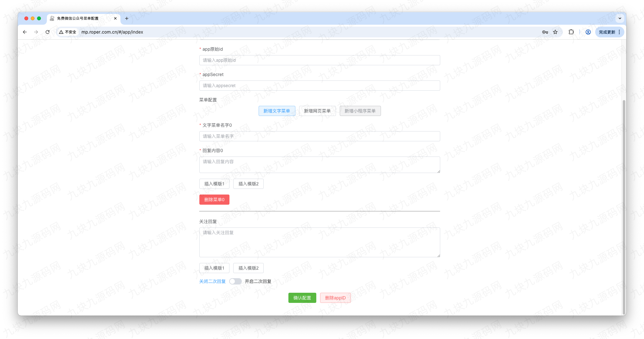Focus the 文字菜单名字0 input

pos(319,136)
